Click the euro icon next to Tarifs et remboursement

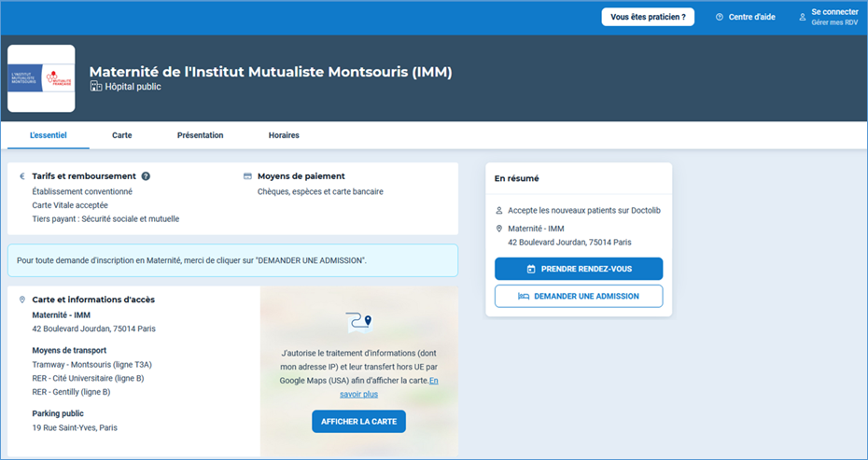[x=22, y=176]
